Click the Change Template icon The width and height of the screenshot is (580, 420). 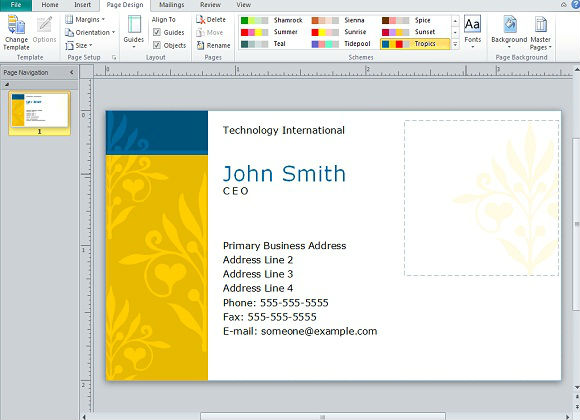[x=16, y=33]
